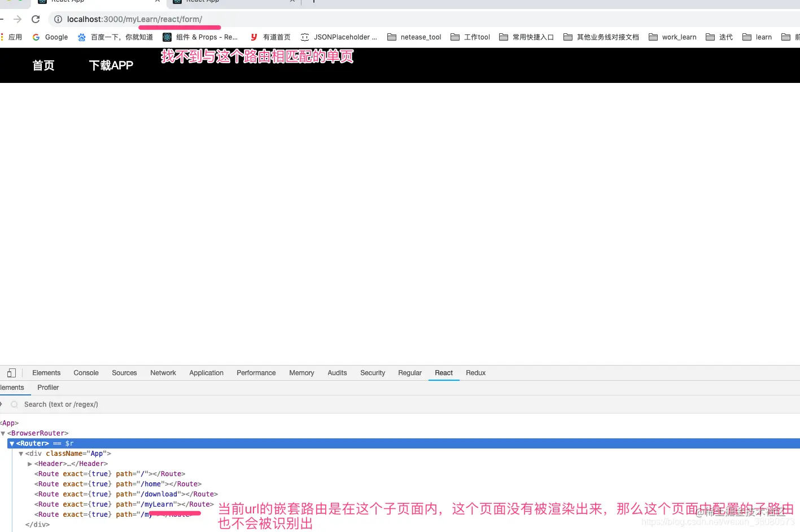
Task: Open the Regular tab
Action: pos(410,373)
